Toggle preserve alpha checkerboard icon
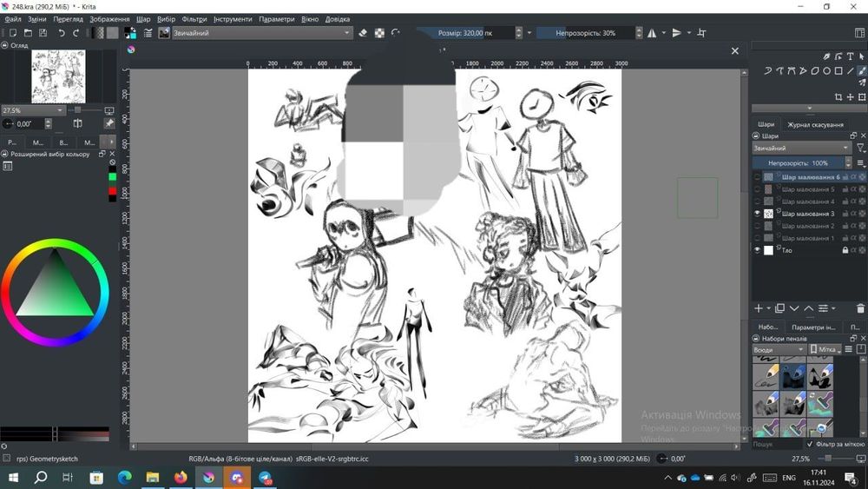Viewport: 868px width, 489px height. tap(379, 33)
